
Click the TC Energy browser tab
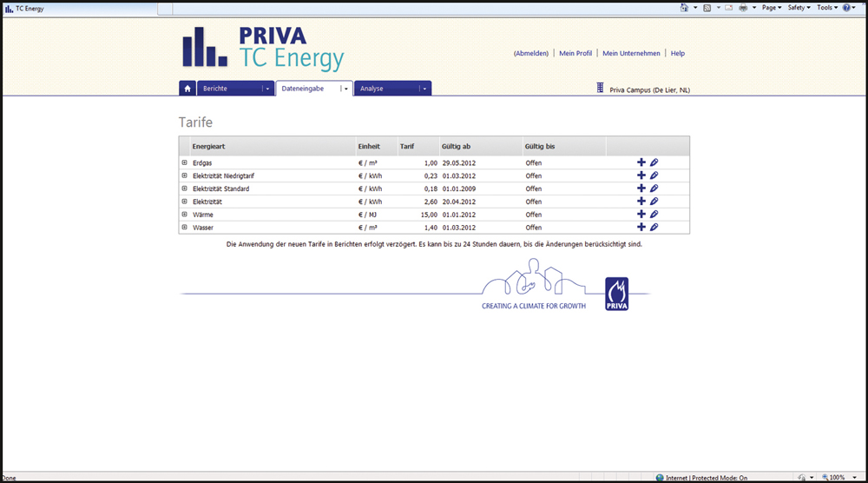pos(80,9)
